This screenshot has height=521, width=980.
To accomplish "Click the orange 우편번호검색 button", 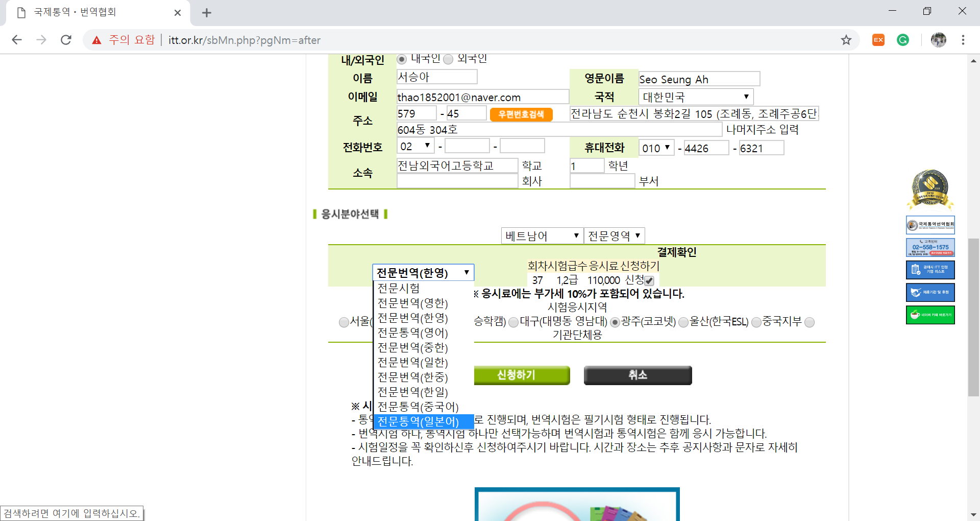I will (521, 114).
